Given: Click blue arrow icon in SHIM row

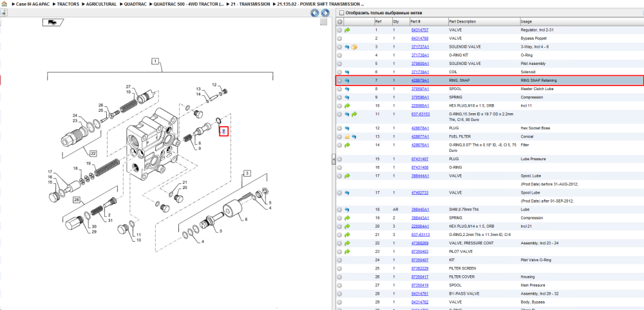Looking at the screenshot, I should click(x=347, y=209).
